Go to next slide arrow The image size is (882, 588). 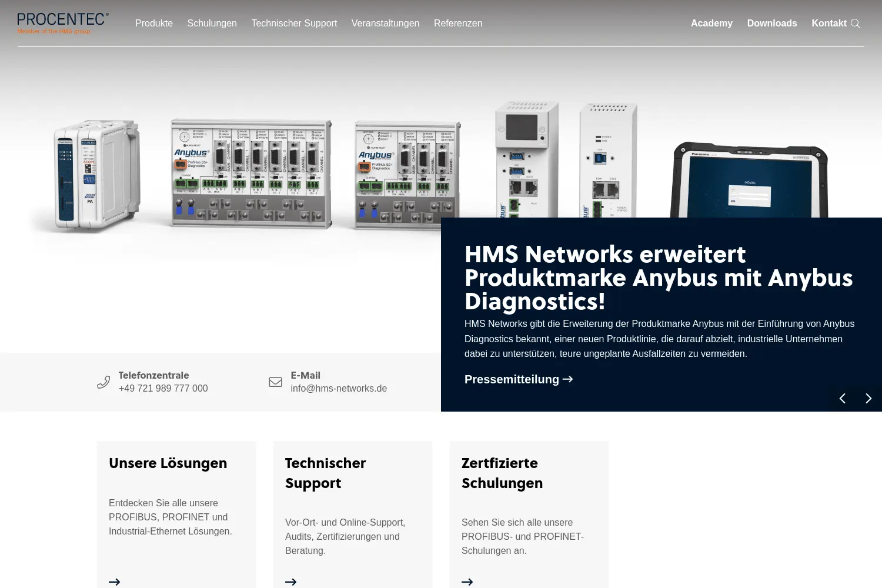[x=868, y=398]
